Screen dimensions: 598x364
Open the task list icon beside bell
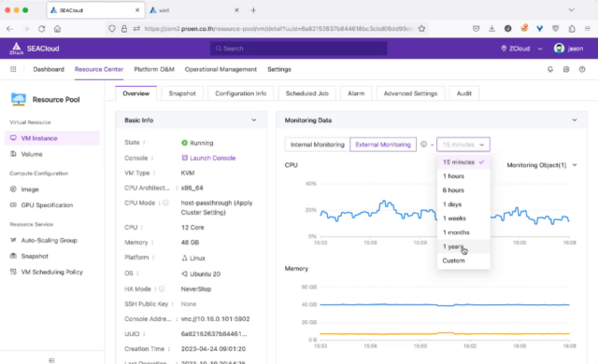(x=566, y=69)
